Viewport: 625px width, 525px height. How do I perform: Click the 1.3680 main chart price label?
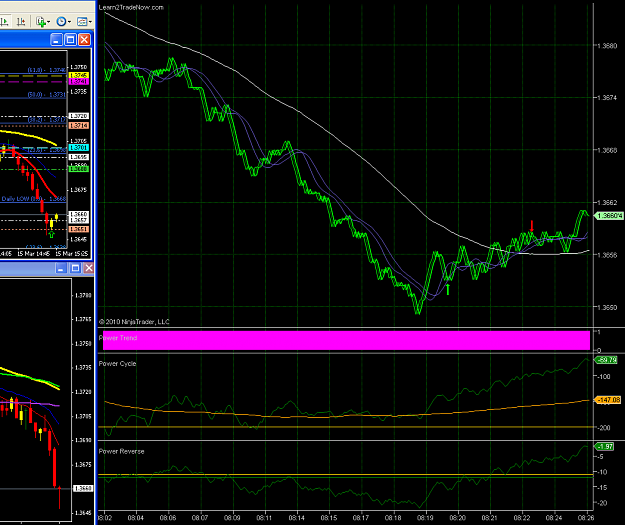[607, 46]
